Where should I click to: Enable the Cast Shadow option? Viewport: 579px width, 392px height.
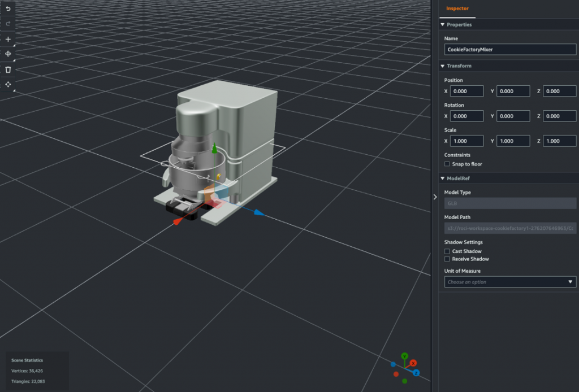pyautogui.click(x=446, y=251)
